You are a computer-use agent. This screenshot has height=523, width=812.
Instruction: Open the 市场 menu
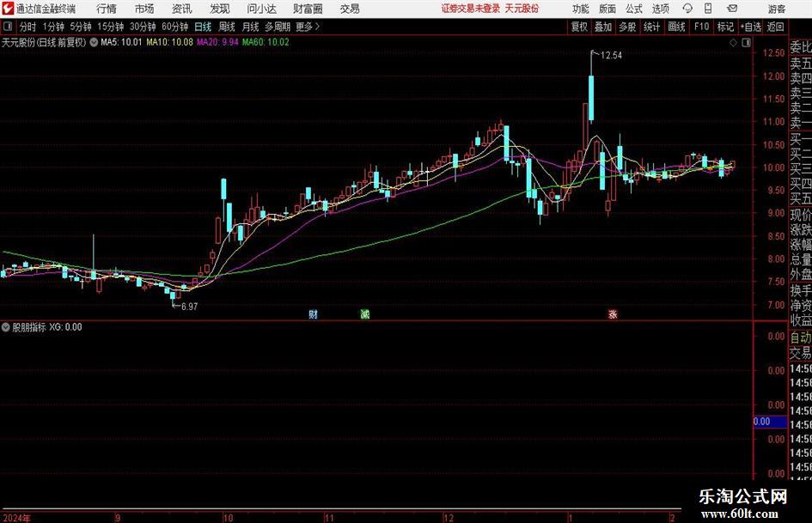tap(144, 9)
